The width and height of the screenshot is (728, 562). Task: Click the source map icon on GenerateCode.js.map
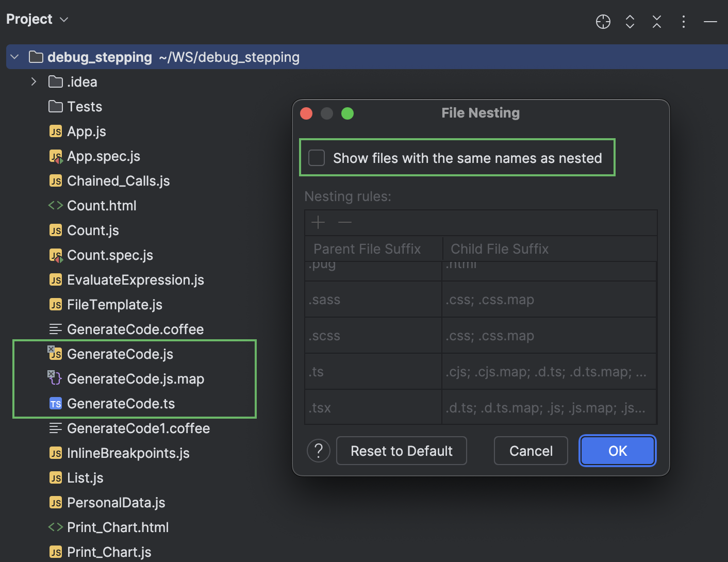tap(54, 378)
